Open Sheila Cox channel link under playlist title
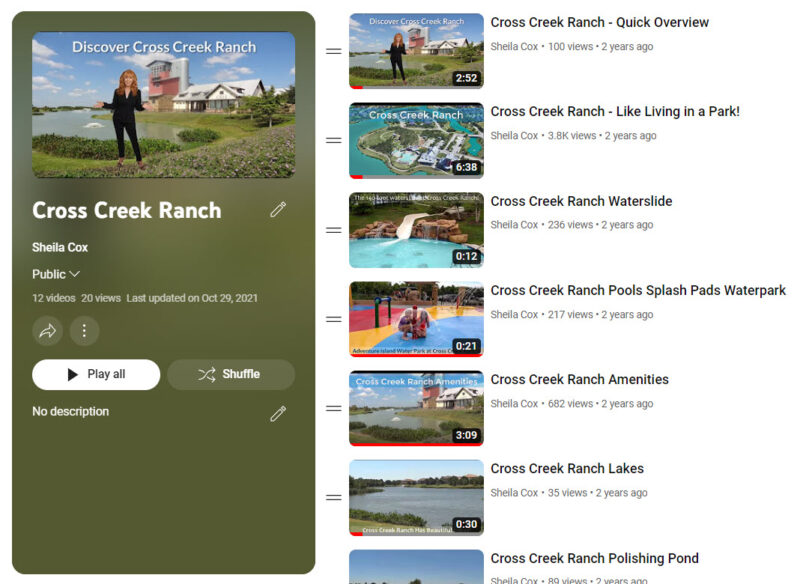This screenshot has height=584, width=800. (60, 247)
